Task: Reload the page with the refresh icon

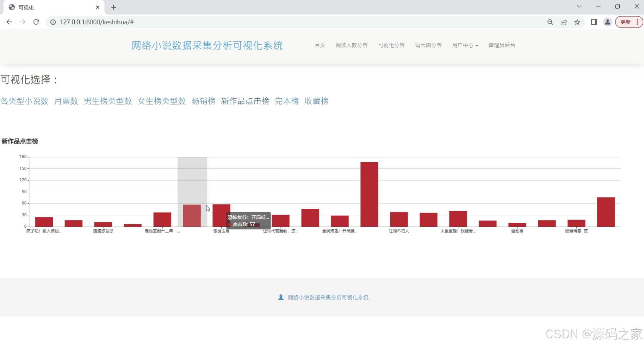Action: click(x=36, y=22)
